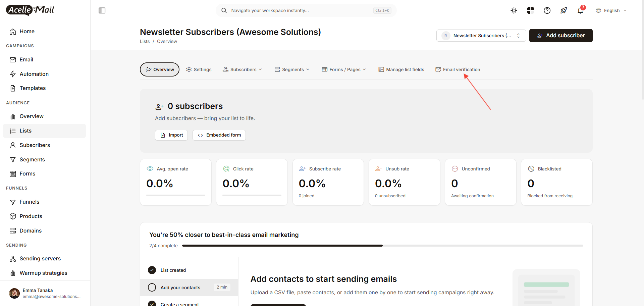Viewport: 644px width, 306px height.
Task: Expand the Subscribers tab dropdown
Action: (243, 69)
